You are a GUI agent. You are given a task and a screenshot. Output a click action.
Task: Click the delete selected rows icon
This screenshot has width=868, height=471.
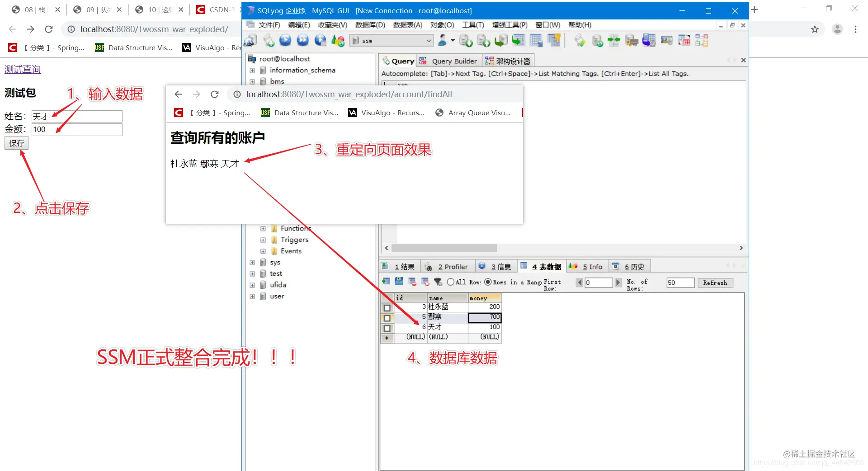coord(412,282)
